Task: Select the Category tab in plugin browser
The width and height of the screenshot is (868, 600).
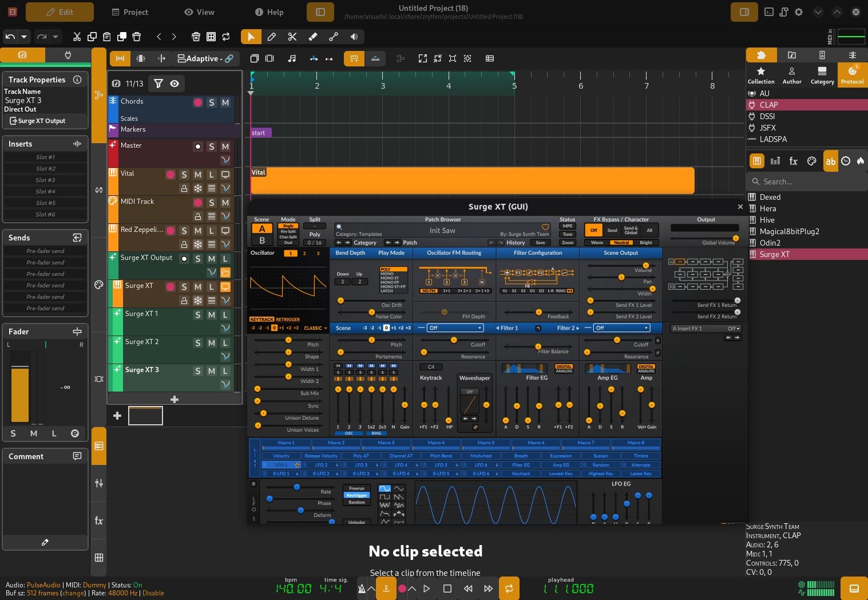Action: tap(822, 74)
